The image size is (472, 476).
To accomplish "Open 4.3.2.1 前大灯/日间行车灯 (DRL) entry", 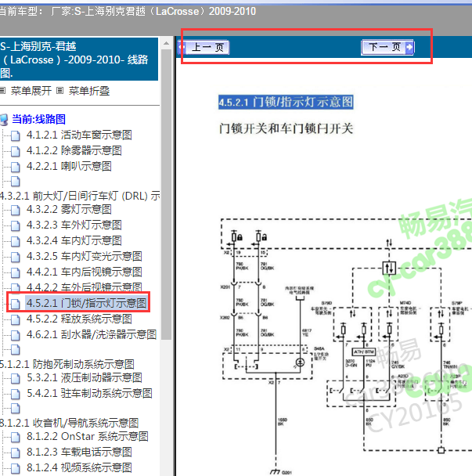I will (80, 196).
